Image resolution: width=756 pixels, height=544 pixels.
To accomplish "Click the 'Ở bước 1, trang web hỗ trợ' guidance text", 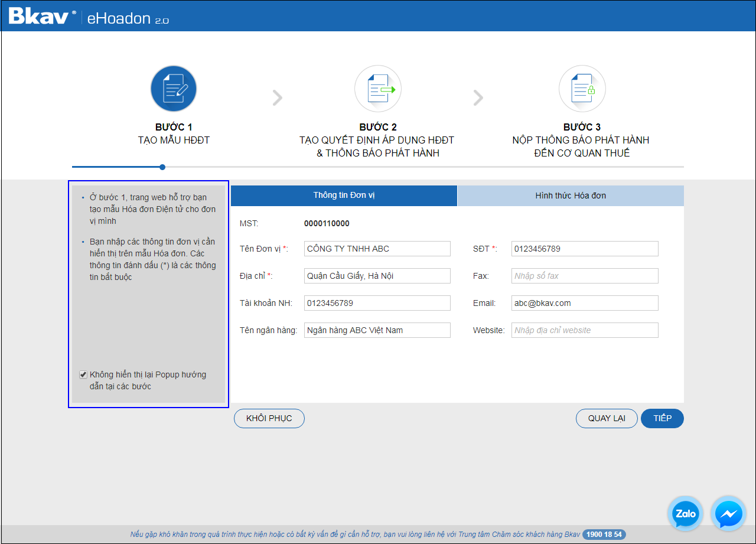I will tap(152, 209).
